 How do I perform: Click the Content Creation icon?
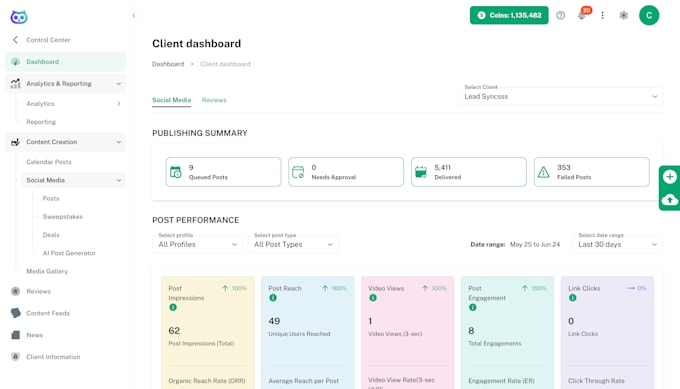16,142
